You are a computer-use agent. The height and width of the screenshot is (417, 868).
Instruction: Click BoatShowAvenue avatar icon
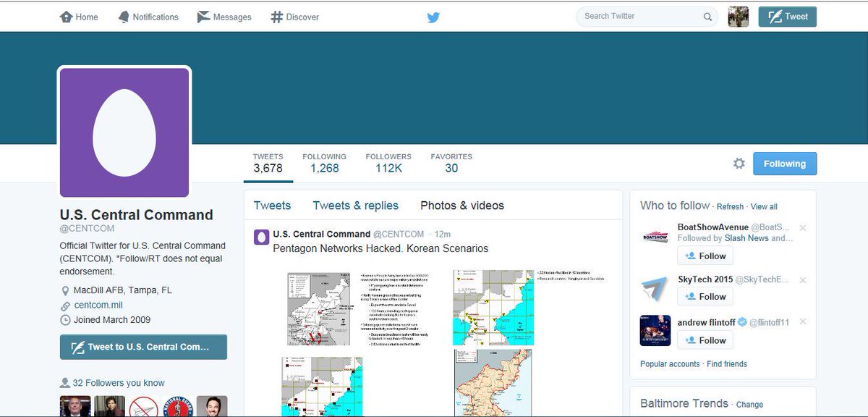[655, 237]
